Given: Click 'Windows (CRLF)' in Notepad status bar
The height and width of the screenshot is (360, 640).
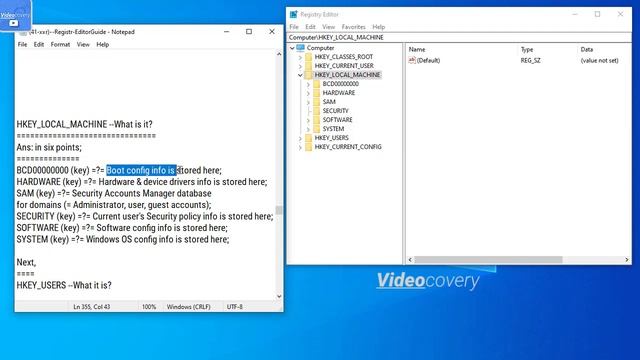Looking at the screenshot, I should tap(189, 307).
